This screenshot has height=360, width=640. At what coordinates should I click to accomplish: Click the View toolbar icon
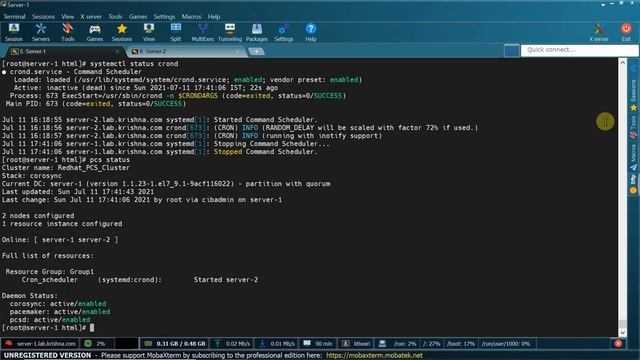click(x=149, y=32)
